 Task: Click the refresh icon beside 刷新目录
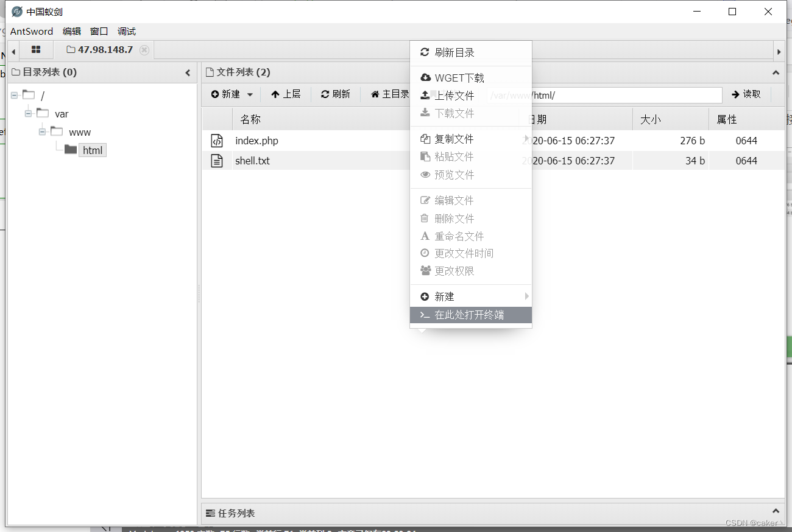click(x=425, y=52)
